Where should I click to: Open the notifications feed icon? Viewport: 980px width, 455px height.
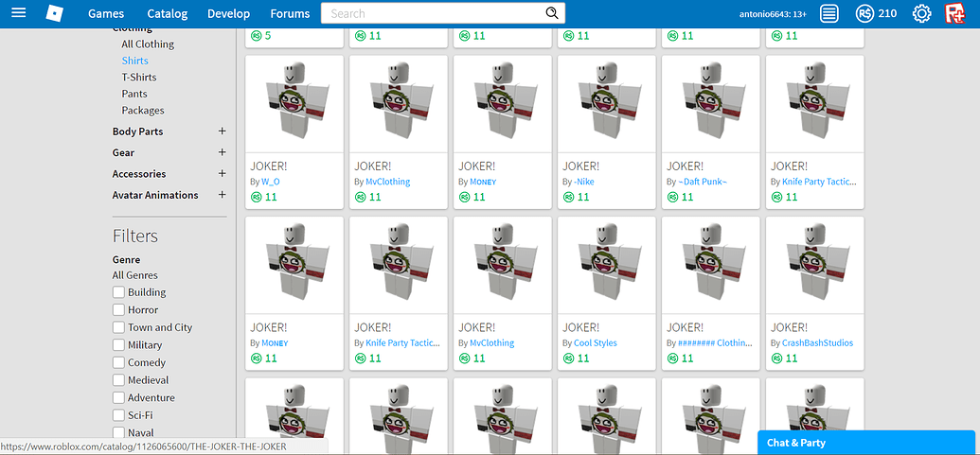829,13
